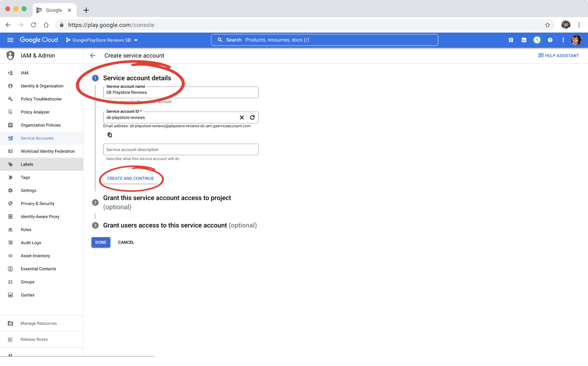588x366 pixels.
Task: Open IAM in the sidebar
Action: click(42, 73)
